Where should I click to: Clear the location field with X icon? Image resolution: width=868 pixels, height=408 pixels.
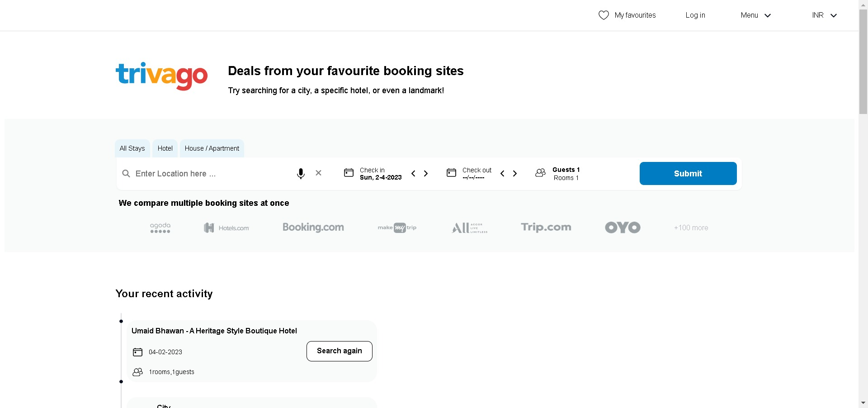pyautogui.click(x=319, y=173)
